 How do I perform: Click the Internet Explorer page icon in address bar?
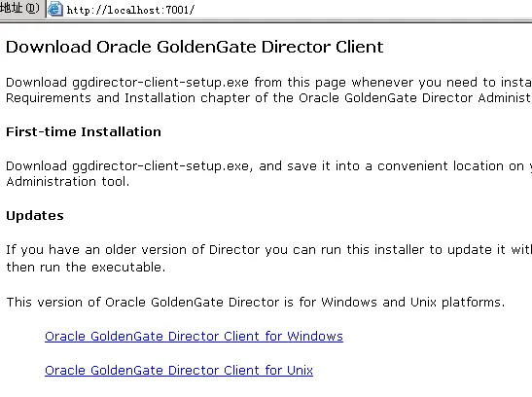coord(55,9)
